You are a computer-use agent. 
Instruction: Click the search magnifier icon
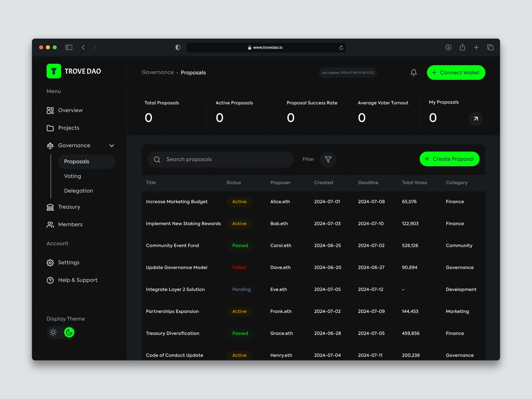point(157,159)
